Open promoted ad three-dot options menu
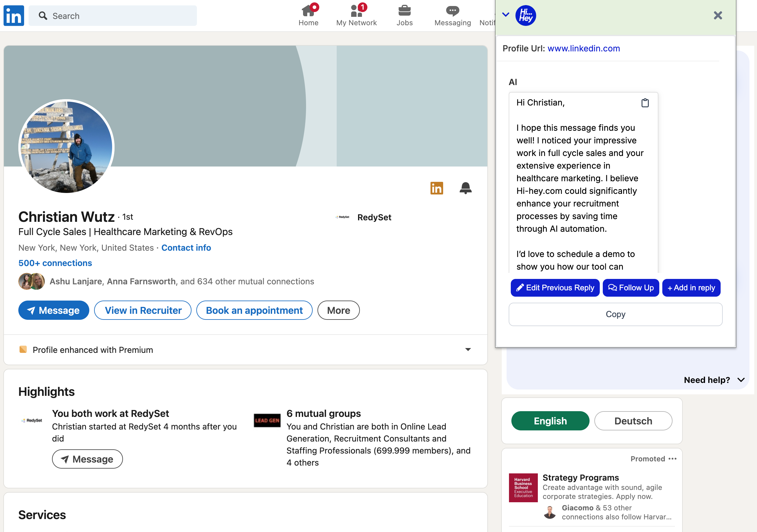 point(672,458)
